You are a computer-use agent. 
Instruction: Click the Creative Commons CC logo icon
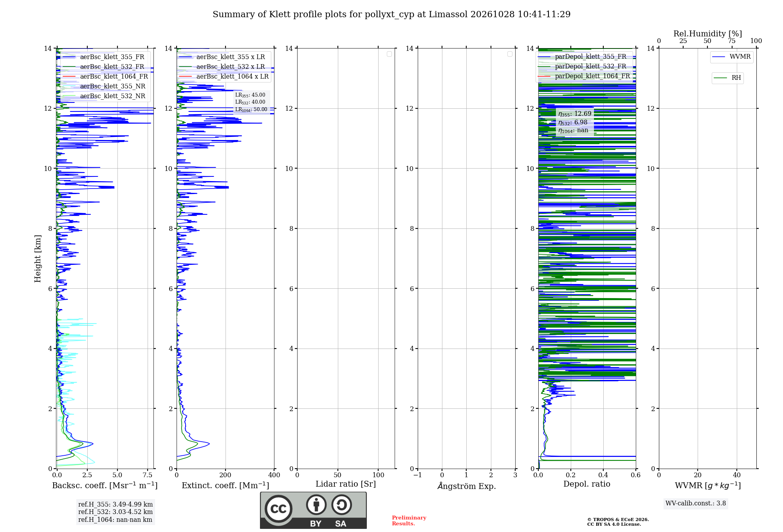tap(278, 509)
